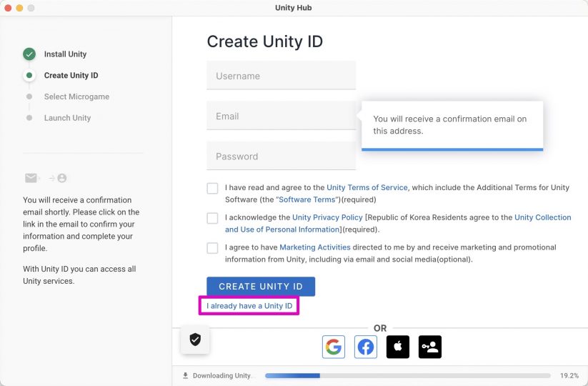Click the CREATE UNITY ID button

pyautogui.click(x=261, y=287)
